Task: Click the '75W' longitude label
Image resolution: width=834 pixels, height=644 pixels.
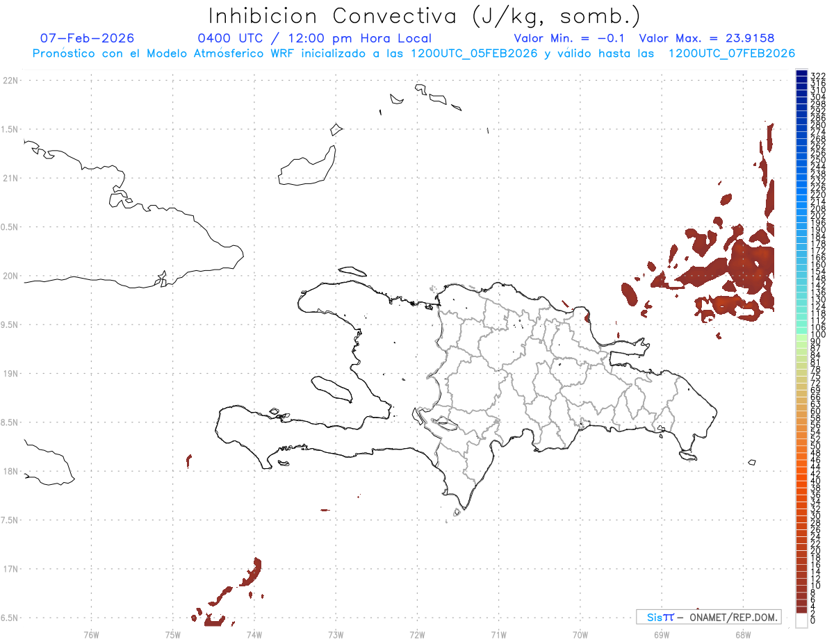Action: [x=172, y=634]
